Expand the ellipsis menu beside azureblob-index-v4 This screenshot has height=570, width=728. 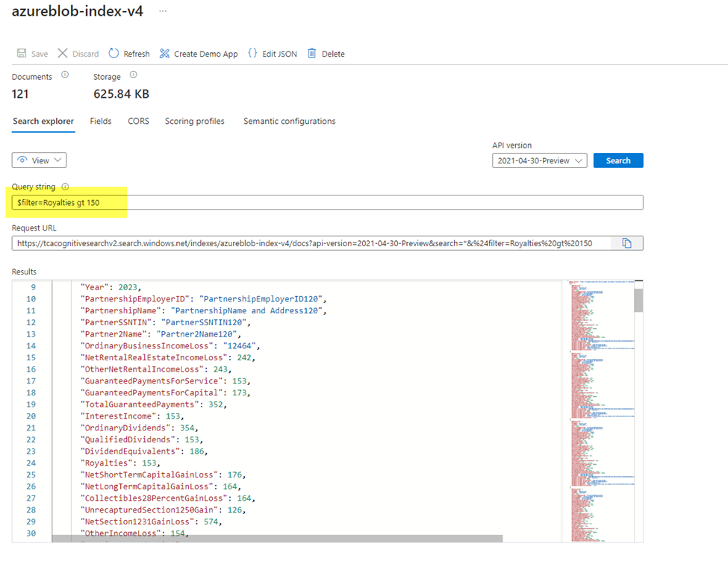(164, 10)
